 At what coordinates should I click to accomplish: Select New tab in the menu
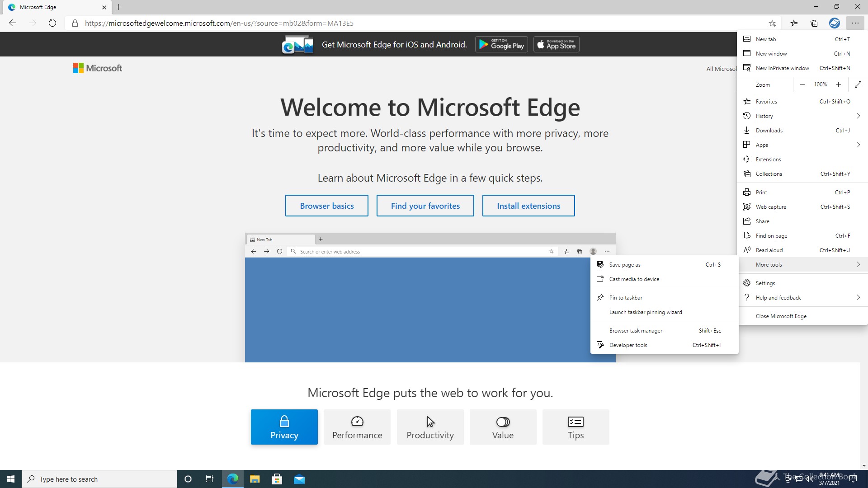802,39
